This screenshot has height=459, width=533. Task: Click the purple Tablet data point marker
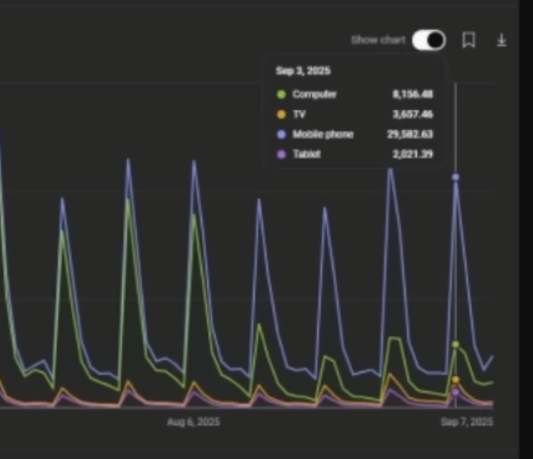(456, 392)
